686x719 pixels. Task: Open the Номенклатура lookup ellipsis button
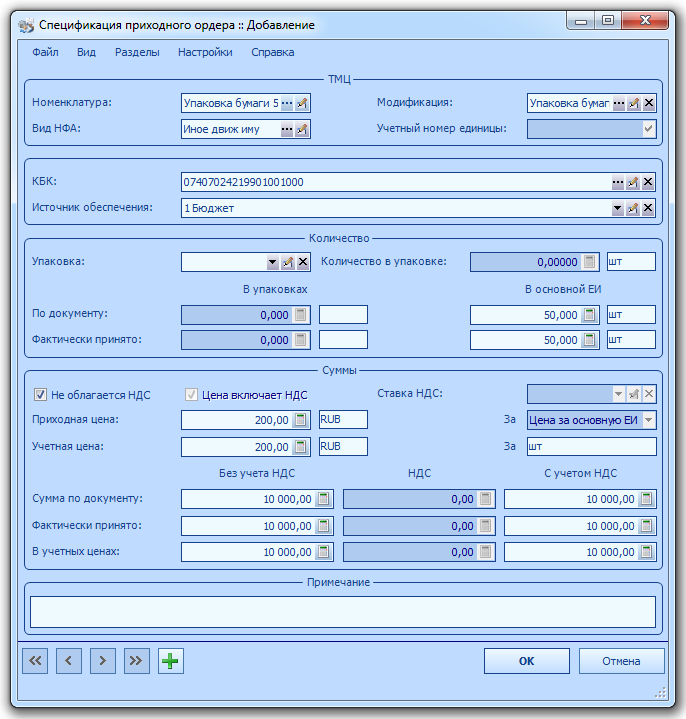[x=287, y=103]
